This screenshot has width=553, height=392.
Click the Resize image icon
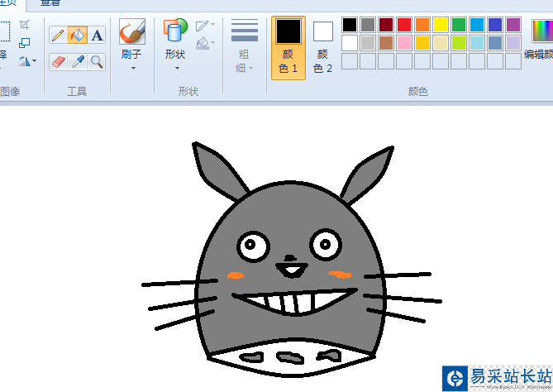24,43
